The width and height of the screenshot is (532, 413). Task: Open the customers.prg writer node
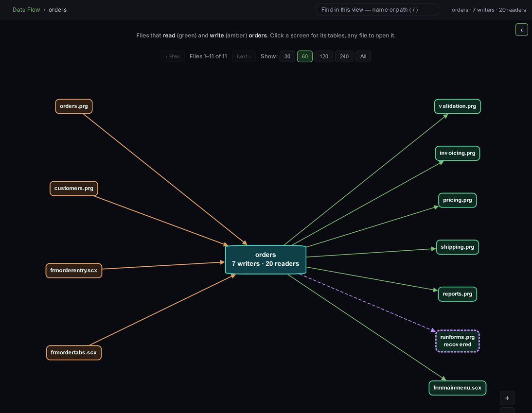73,189
